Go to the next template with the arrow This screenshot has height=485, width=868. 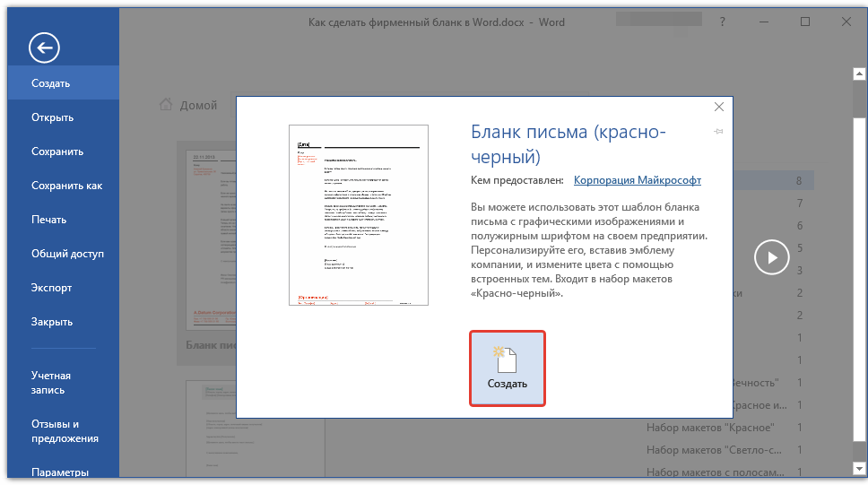point(771,258)
